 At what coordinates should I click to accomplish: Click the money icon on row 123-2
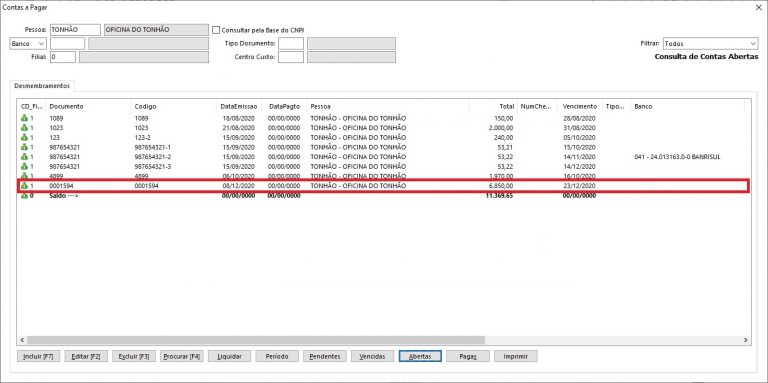tap(24, 138)
